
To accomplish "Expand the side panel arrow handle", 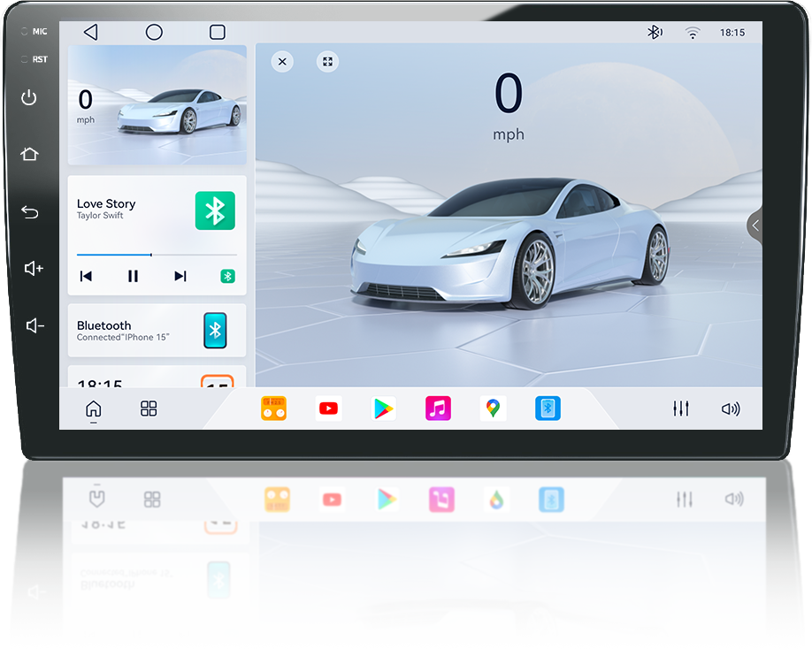I will (x=755, y=225).
